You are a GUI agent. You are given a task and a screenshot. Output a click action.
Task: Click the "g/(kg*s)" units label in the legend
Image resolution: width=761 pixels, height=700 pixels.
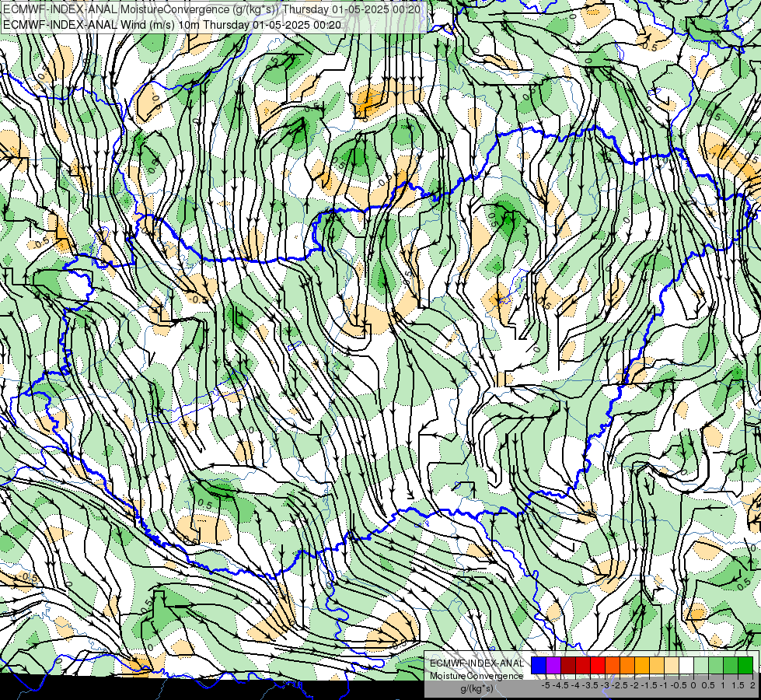(476, 689)
